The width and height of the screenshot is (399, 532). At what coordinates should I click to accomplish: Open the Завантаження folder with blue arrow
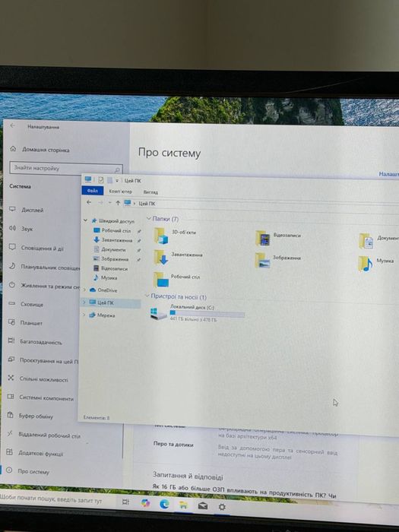click(160, 257)
